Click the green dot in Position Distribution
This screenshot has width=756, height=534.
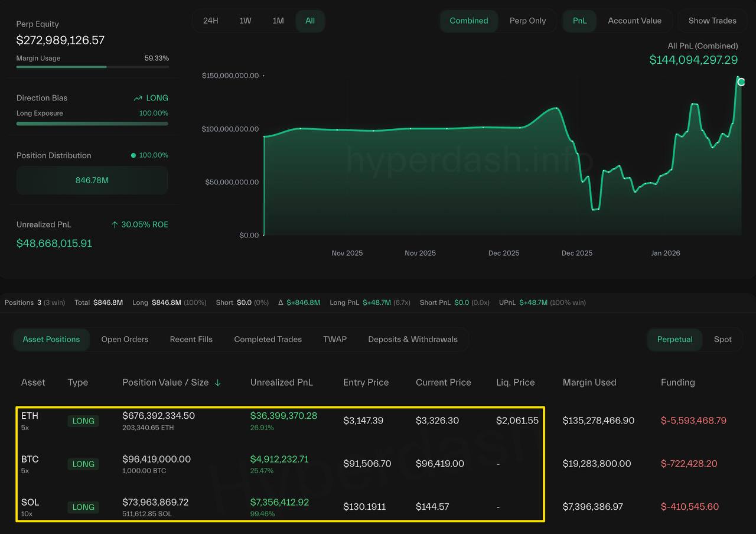(x=133, y=155)
